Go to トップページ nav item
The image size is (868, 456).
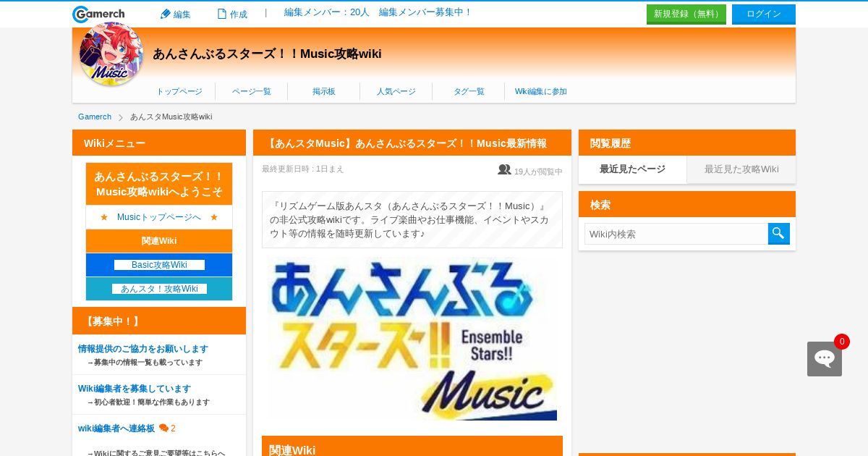pos(179,91)
